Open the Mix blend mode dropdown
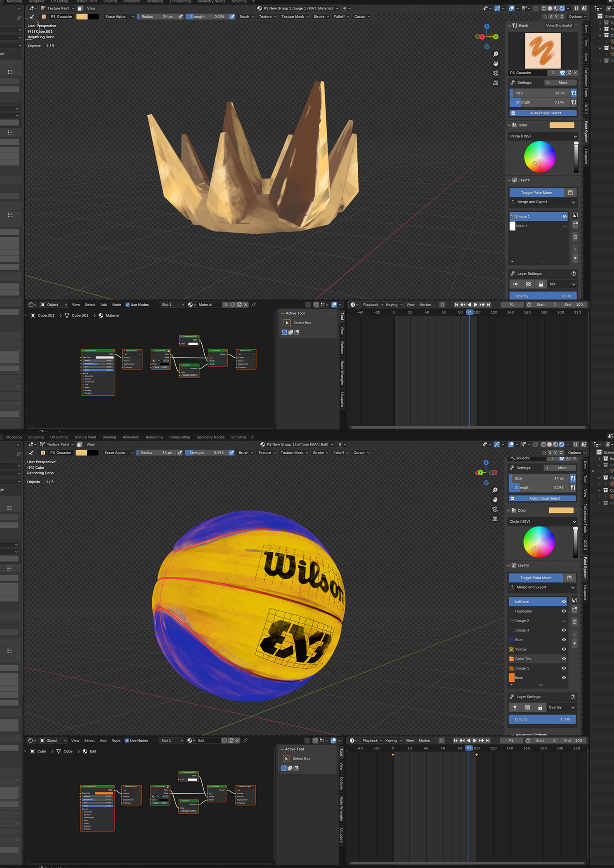Image resolution: width=614 pixels, height=868 pixels. [x=562, y=284]
